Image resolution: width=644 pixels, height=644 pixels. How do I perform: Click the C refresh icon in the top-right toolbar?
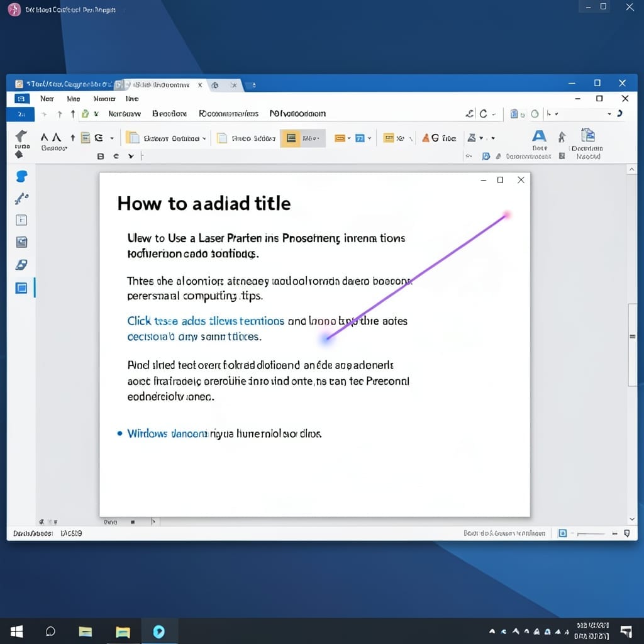coord(484,114)
